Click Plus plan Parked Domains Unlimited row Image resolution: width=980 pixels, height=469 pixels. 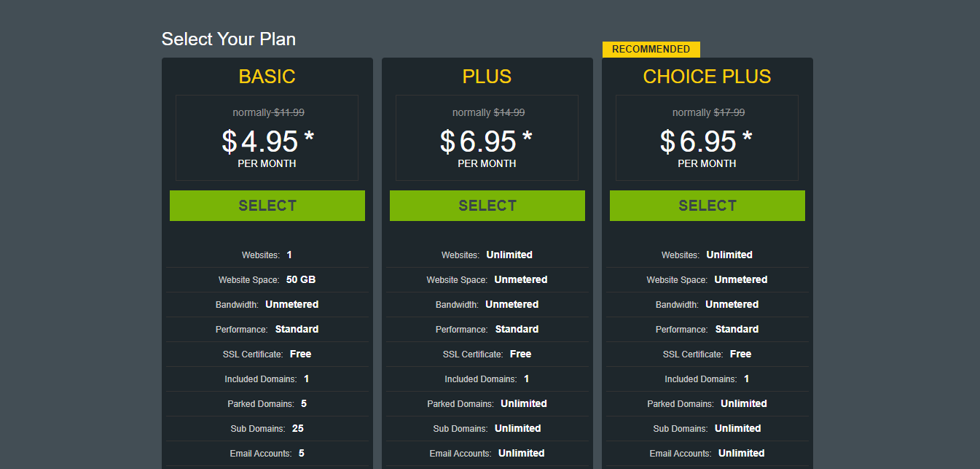pos(487,403)
